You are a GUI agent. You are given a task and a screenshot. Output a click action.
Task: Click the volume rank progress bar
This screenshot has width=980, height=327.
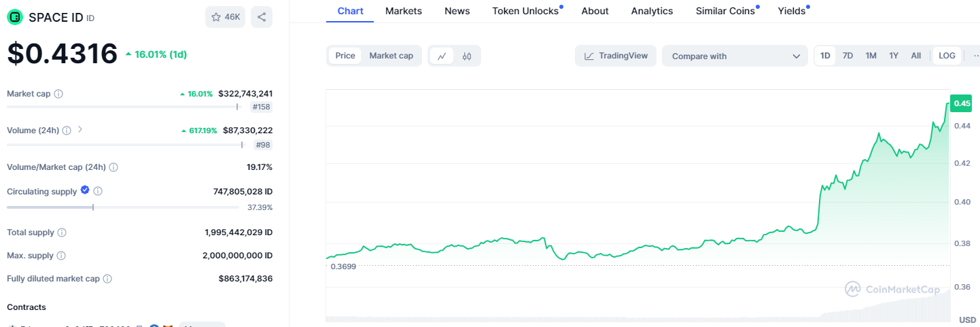(124, 144)
